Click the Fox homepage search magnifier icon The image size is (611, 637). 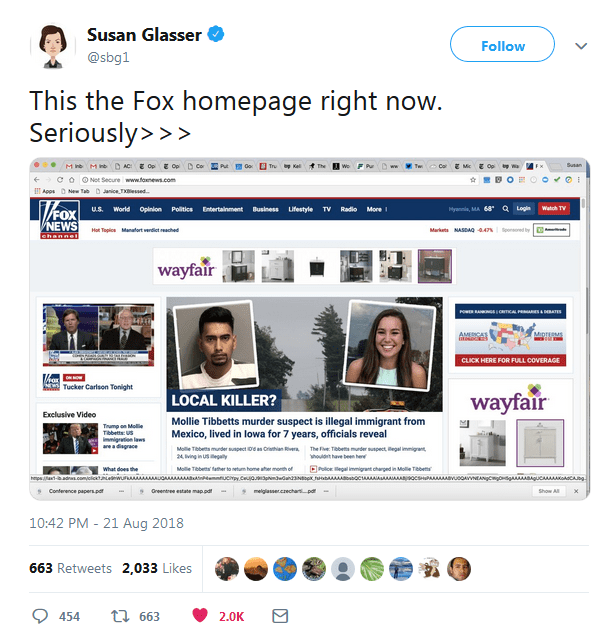pos(505,208)
